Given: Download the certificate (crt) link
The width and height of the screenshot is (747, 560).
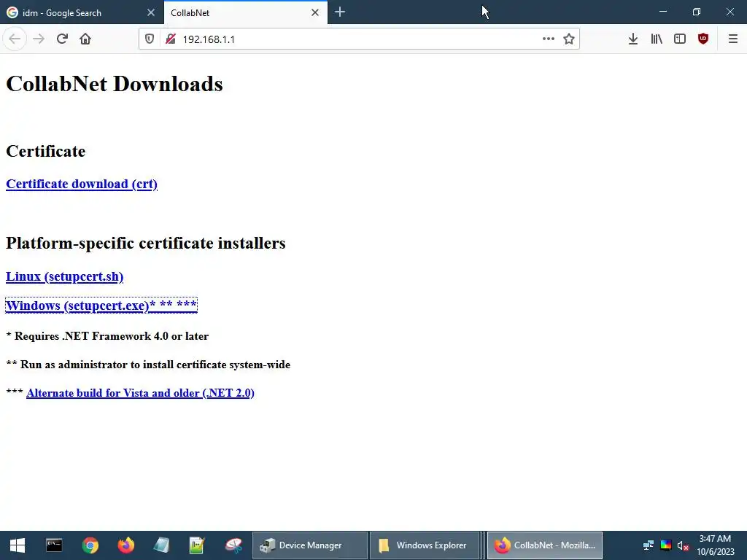Looking at the screenshot, I should pos(82,184).
